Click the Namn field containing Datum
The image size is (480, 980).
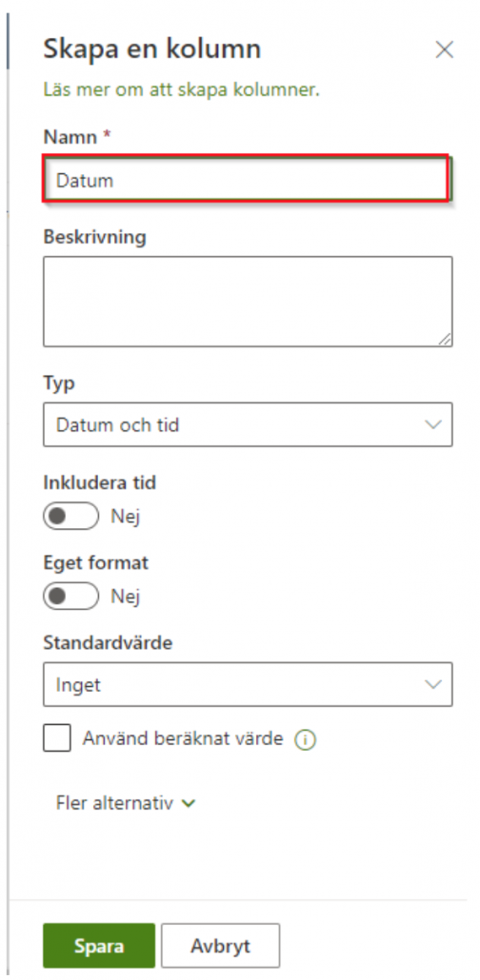click(247, 180)
